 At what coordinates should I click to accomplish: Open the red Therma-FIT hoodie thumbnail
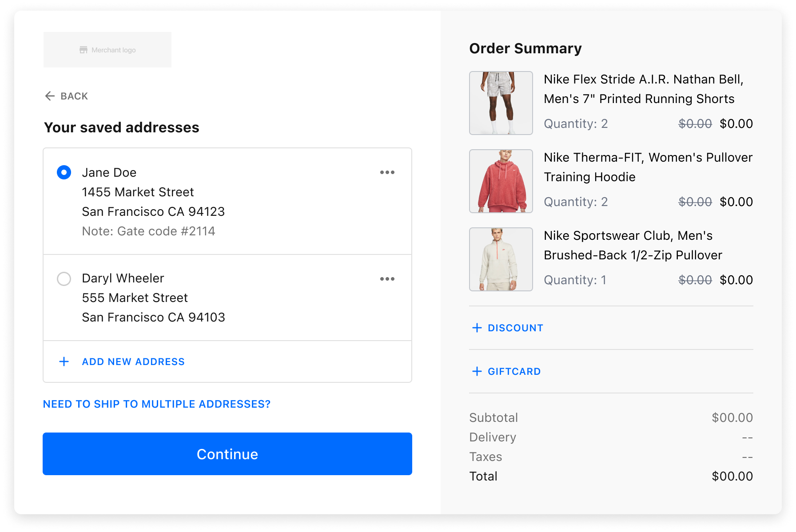point(501,181)
